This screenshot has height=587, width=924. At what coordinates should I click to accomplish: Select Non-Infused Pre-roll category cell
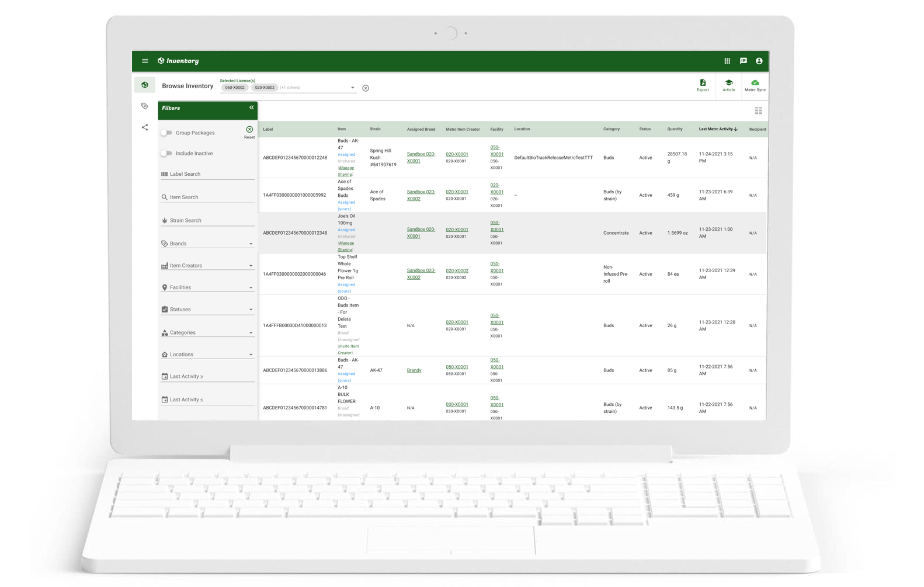click(x=616, y=274)
